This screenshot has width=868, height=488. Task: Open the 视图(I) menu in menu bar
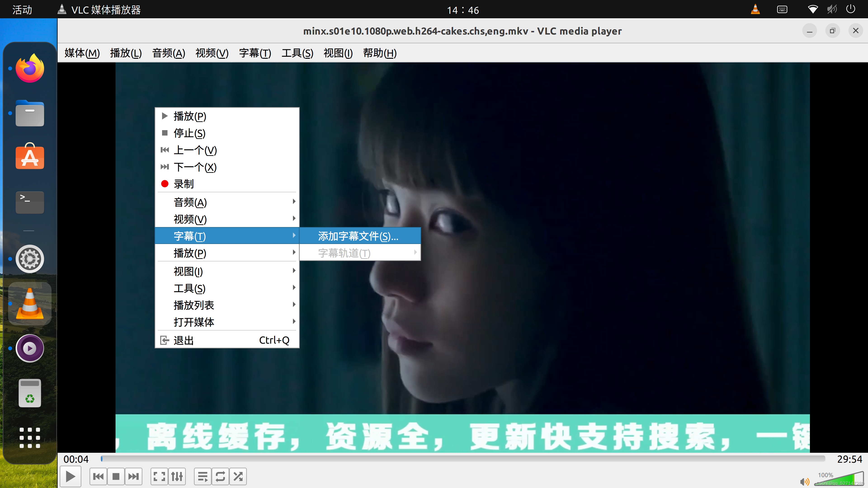pyautogui.click(x=338, y=53)
